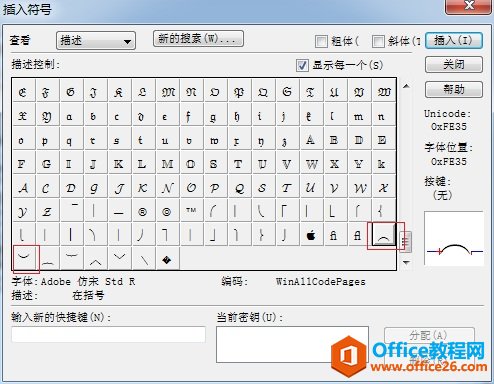Close the 插入符号 dialog window

tap(469, 6)
